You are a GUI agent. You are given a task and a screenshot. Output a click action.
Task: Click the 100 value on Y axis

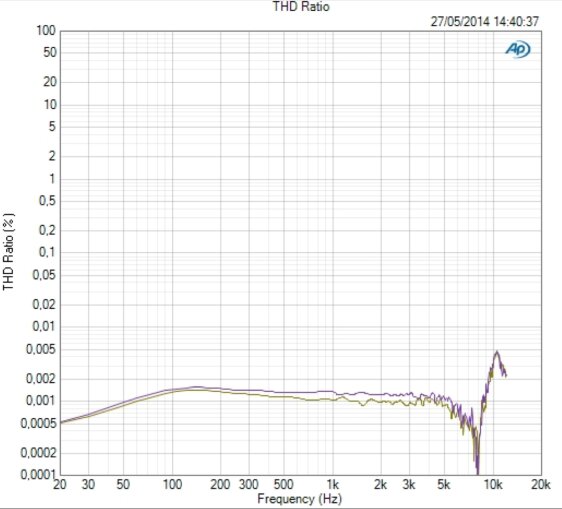pos(46,30)
